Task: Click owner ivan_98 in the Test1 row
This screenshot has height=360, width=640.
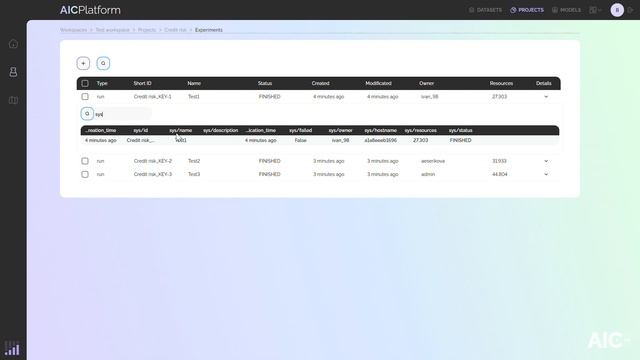Action: click(x=429, y=97)
